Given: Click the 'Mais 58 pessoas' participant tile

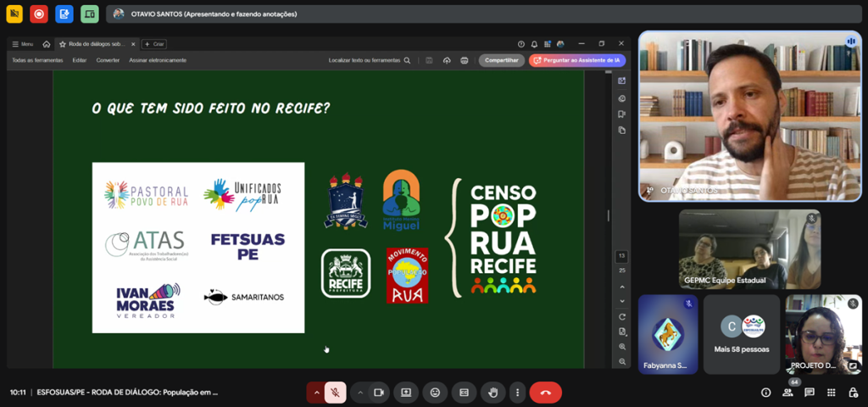Looking at the screenshot, I should tap(742, 334).
